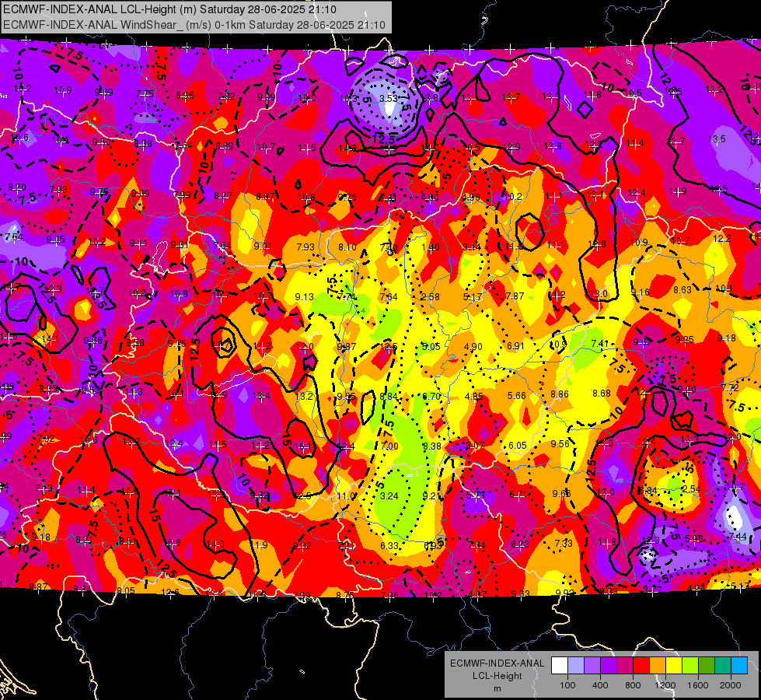The image size is (761, 700).
Task: Click the 9.56 wind shear value
Action: pyautogui.click(x=560, y=444)
